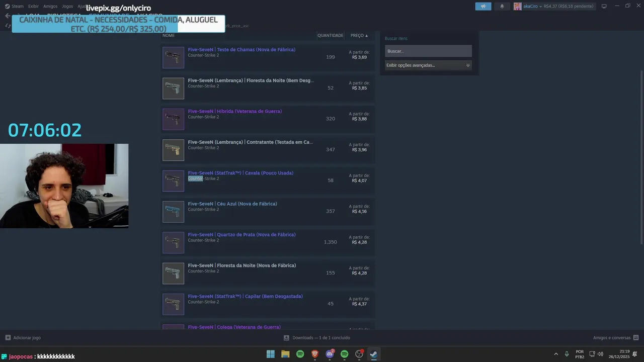This screenshot has height=362, width=644.
Task: Open Amigos e conversas
Action: pos(616,337)
